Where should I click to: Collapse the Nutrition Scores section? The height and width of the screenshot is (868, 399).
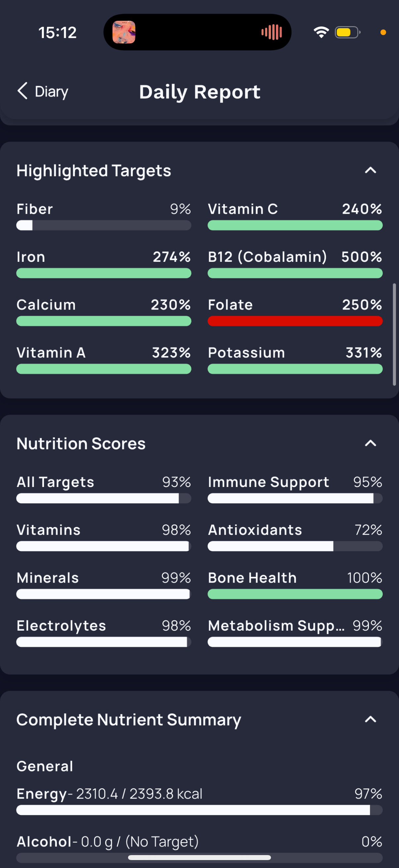[x=370, y=443]
